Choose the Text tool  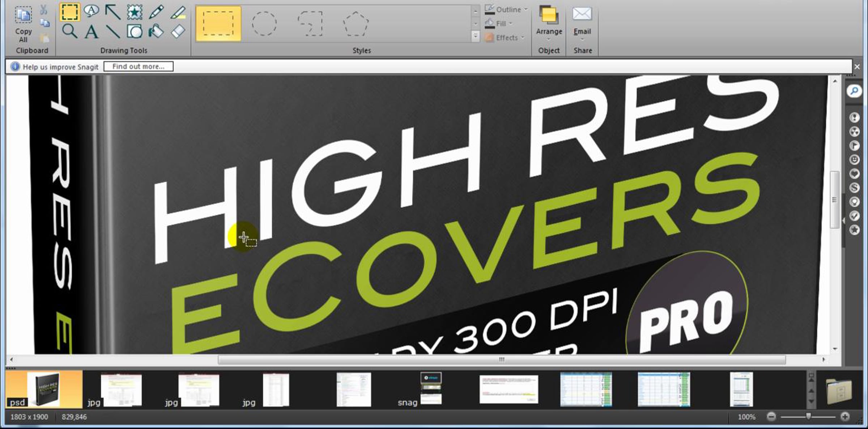tap(91, 32)
